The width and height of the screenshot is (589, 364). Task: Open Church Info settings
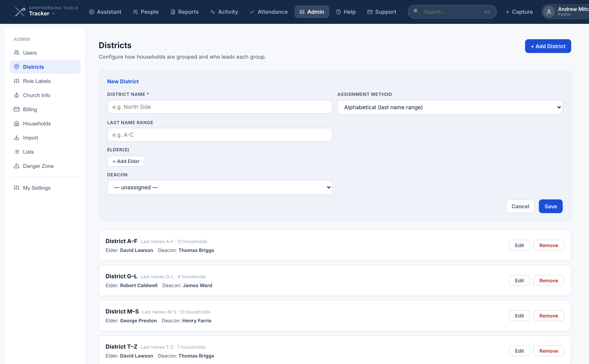(x=45, y=95)
